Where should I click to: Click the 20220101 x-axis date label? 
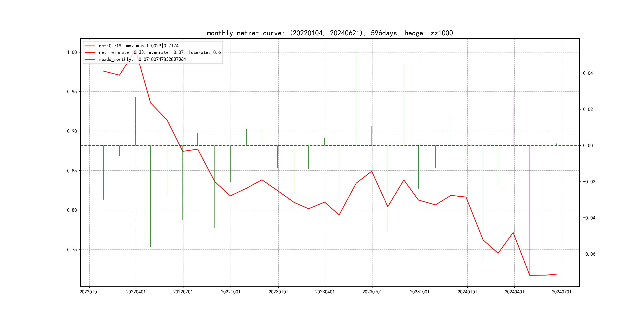click(89, 292)
